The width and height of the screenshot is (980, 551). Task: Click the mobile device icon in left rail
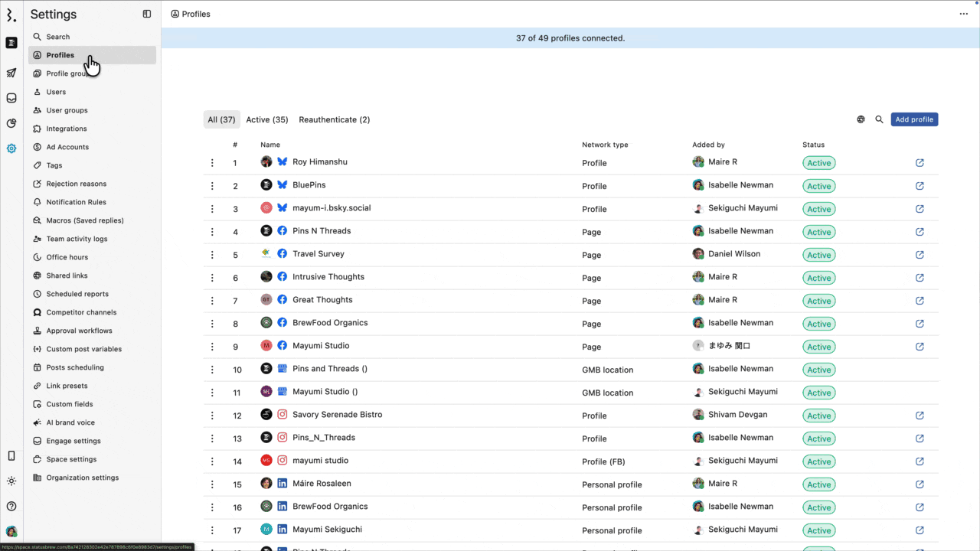pyautogui.click(x=11, y=456)
